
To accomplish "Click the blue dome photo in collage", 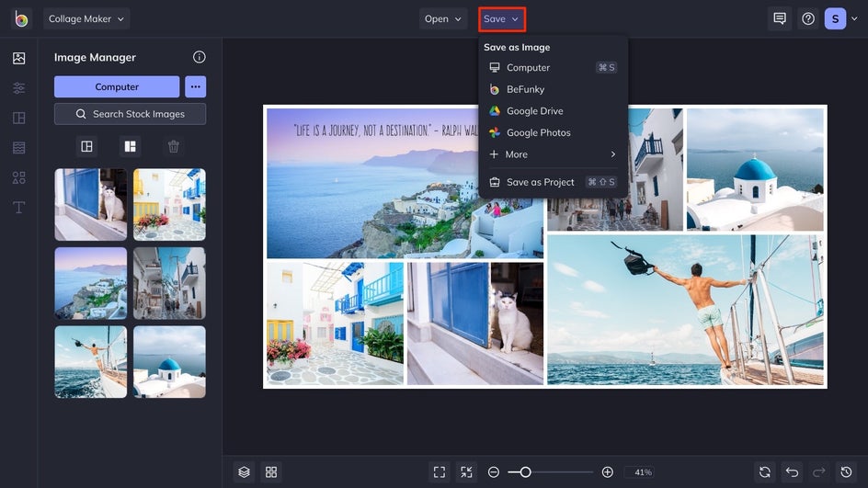I will 755,169.
